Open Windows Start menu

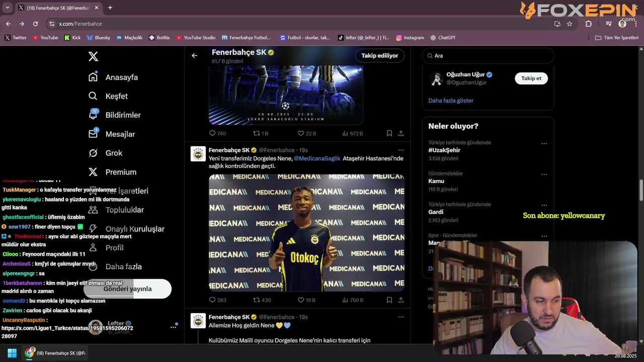12,353
